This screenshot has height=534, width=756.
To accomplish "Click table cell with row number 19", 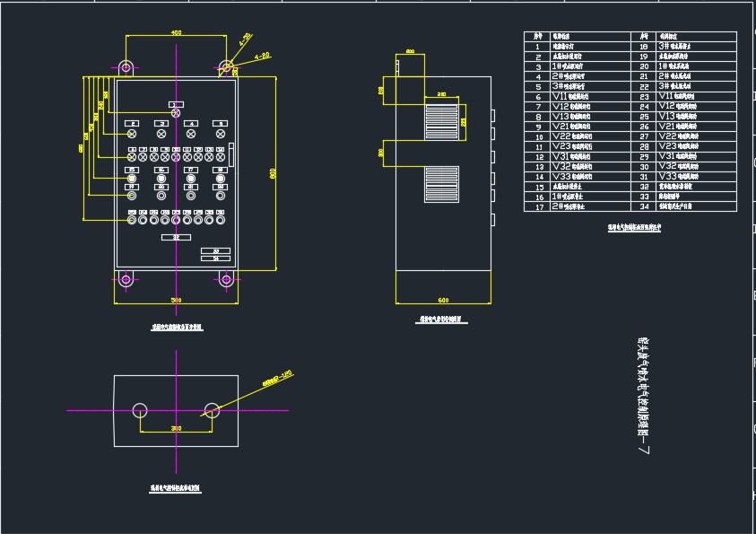I will click(644, 57).
